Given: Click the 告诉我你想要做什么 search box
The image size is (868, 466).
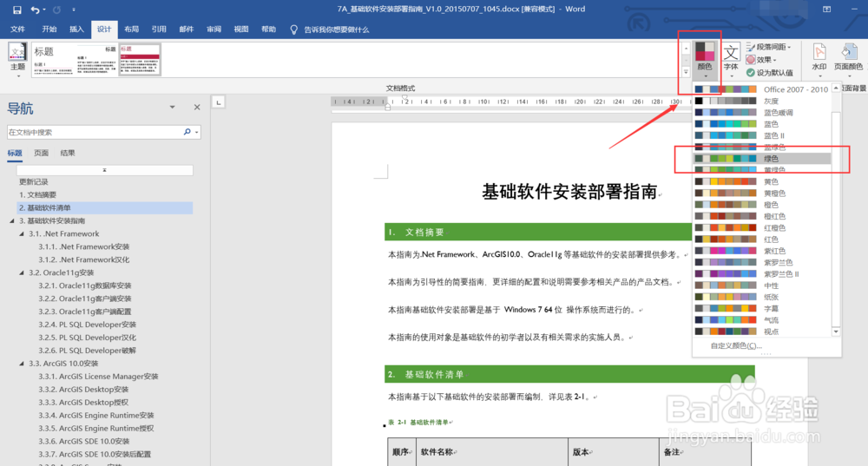Looking at the screenshot, I should click(x=337, y=30).
